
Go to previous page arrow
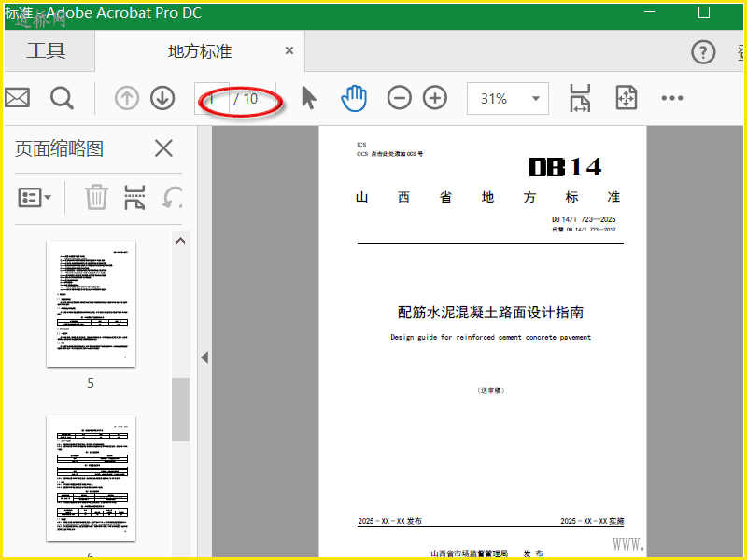tap(127, 98)
